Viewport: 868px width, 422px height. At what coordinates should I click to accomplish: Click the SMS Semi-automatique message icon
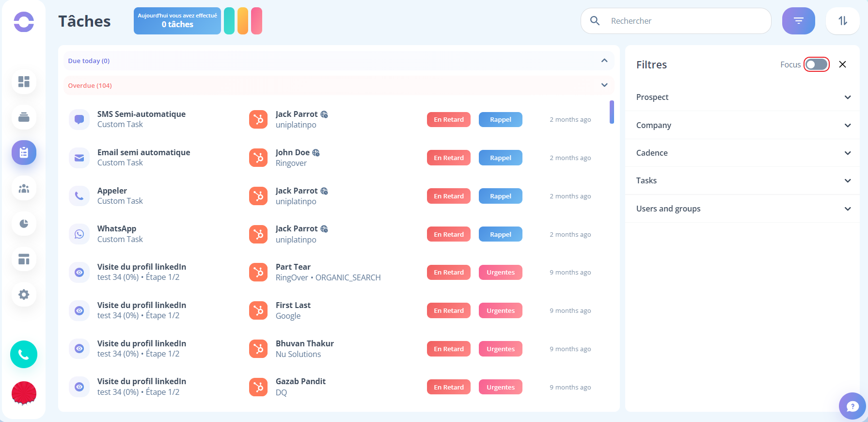[x=79, y=119]
